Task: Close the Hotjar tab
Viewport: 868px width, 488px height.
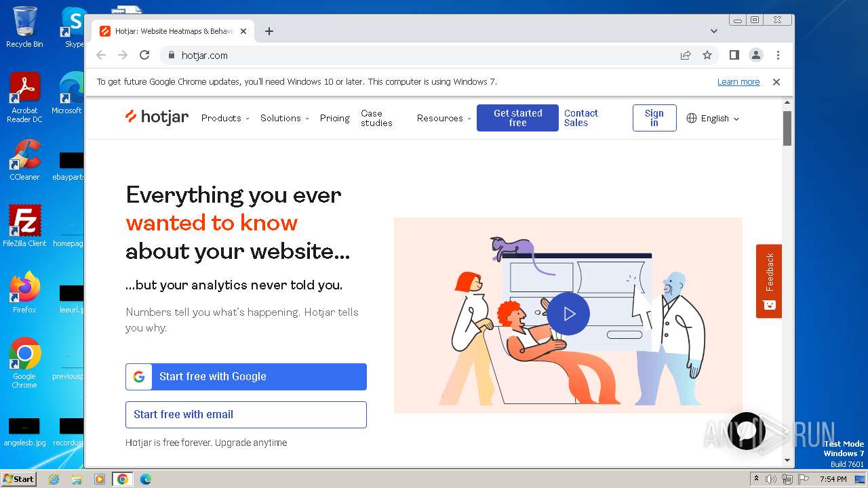Action: (x=243, y=31)
